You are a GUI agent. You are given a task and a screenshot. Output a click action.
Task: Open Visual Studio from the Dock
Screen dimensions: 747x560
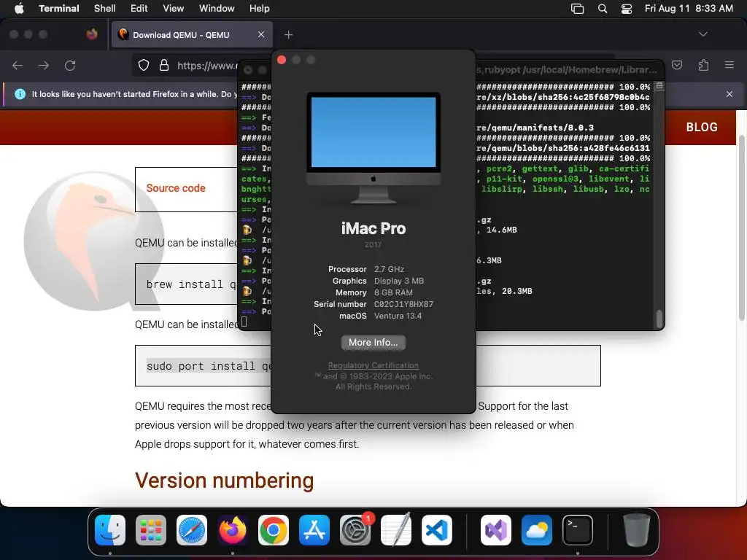coord(495,530)
